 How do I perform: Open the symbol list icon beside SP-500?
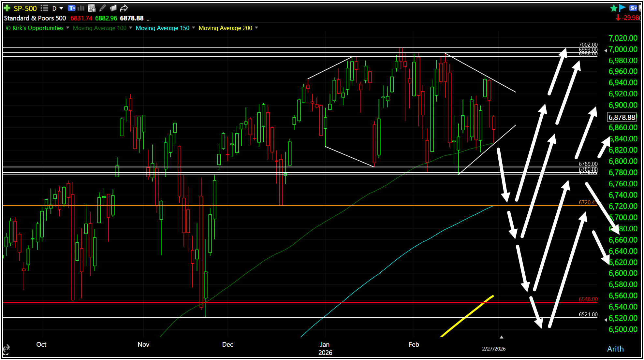point(44,8)
